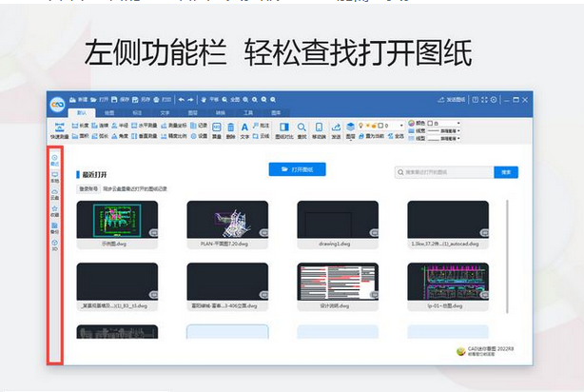Click the 置为当前 button
This screenshot has height=392, width=584.
tap(371, 136)
